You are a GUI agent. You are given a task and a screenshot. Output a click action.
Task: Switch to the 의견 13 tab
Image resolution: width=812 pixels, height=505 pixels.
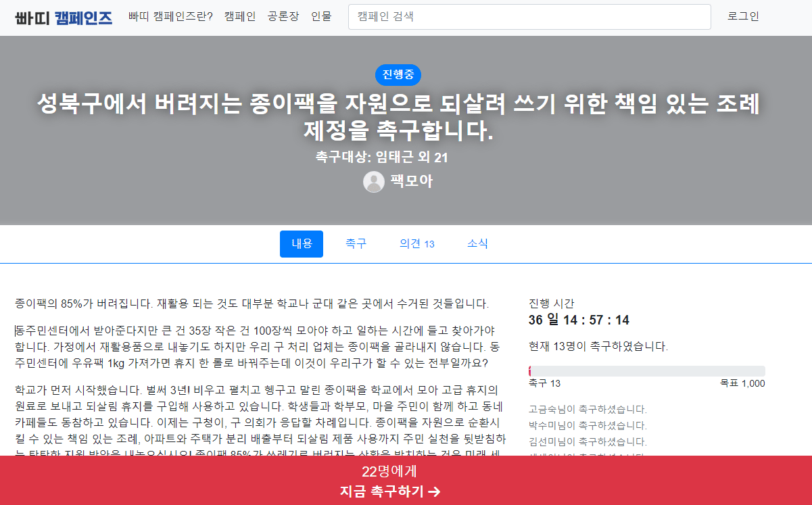pyautogui.click(x=416, y=244)
